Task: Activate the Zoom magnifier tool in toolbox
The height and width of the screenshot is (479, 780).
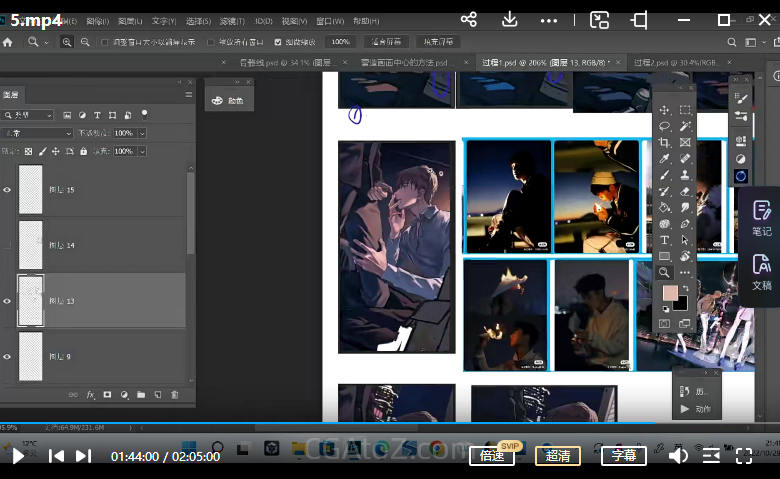Action: (664, 272)
